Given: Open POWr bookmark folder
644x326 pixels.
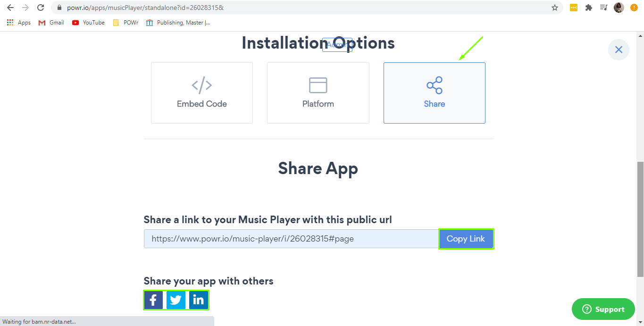Looking at the screenshot, I should (x=125, y=23).
